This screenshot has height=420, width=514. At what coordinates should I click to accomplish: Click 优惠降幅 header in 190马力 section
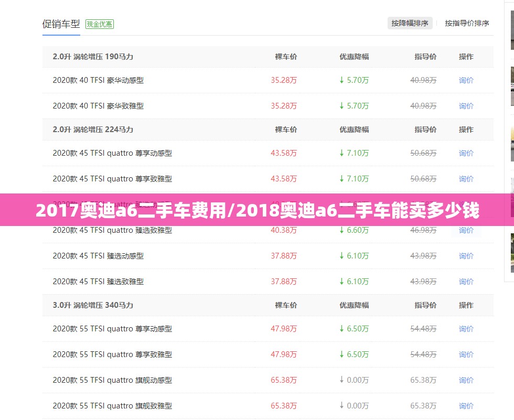tap(354, 57)
